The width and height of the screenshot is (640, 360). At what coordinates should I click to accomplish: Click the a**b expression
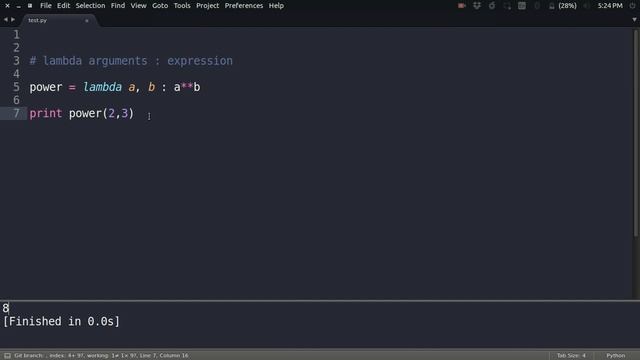(x=187, y=87)
